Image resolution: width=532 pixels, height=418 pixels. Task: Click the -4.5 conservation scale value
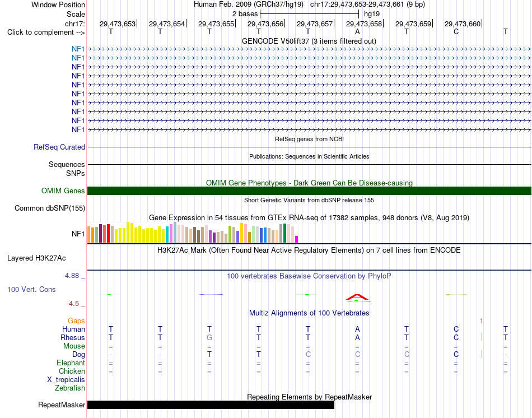click(x=73, y=304)
